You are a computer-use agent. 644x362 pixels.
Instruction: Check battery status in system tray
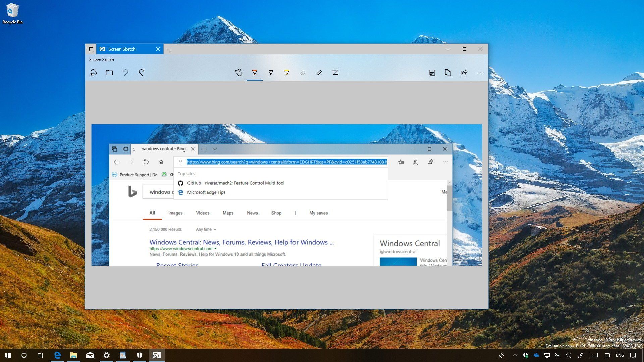pos(558,355)
